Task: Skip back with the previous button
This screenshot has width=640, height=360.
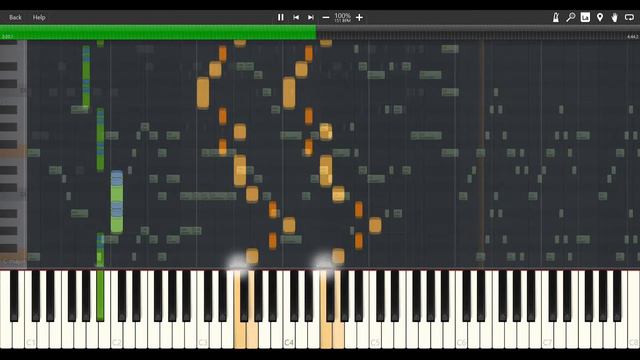Action: [296, 18]
